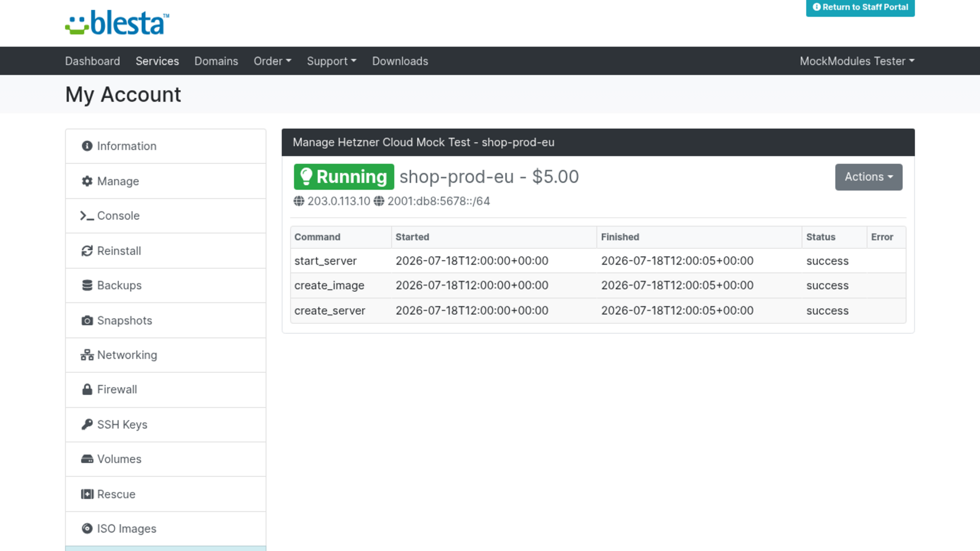
Task: Open Downloads in the navbar
Action: [x=400, y=61]
